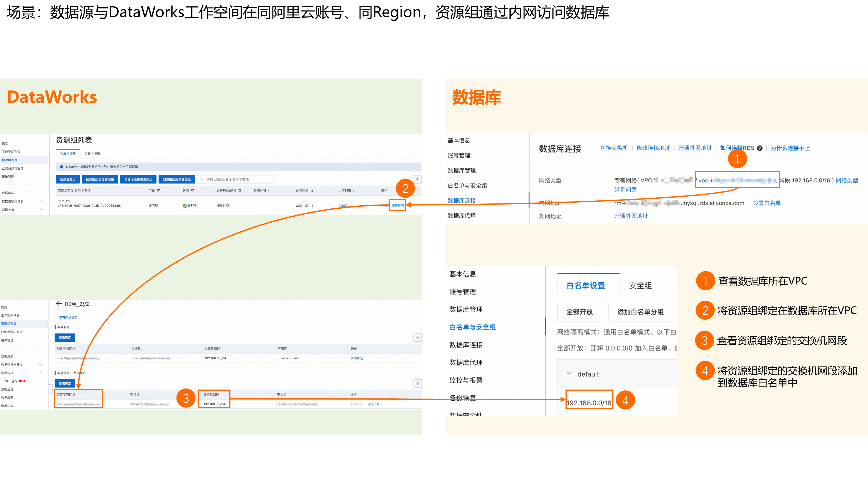This screenshot has height=488, width=868.
Task: Click 新增绑定 under 数据服务
Action: click(x=65, y=337)
